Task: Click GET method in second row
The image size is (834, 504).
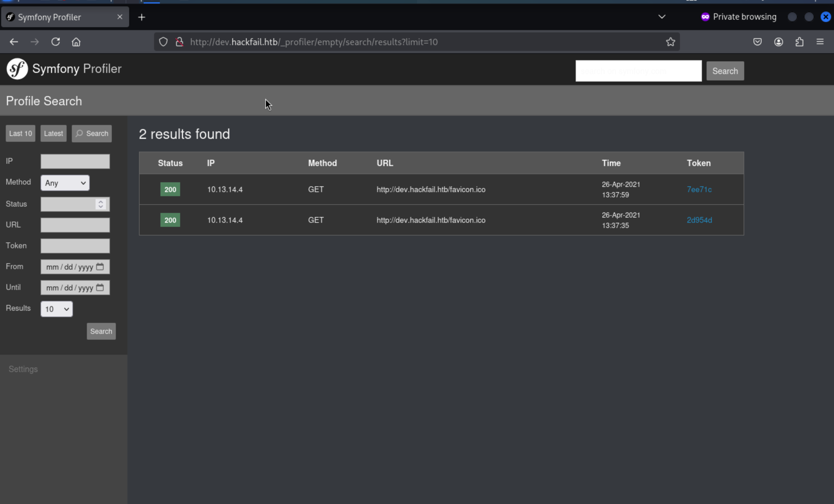Action: [x=316, y=220]
